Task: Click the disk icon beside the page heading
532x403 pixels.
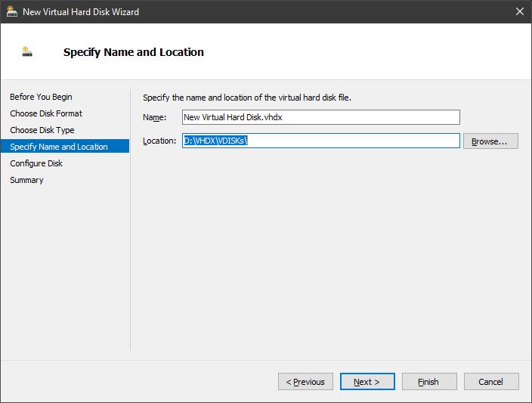Action: click(x=26, y=51)
